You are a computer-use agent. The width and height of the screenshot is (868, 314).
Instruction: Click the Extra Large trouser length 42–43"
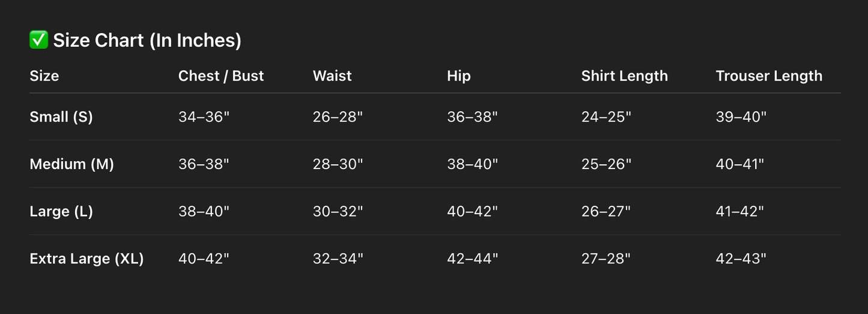click(741, 259)
